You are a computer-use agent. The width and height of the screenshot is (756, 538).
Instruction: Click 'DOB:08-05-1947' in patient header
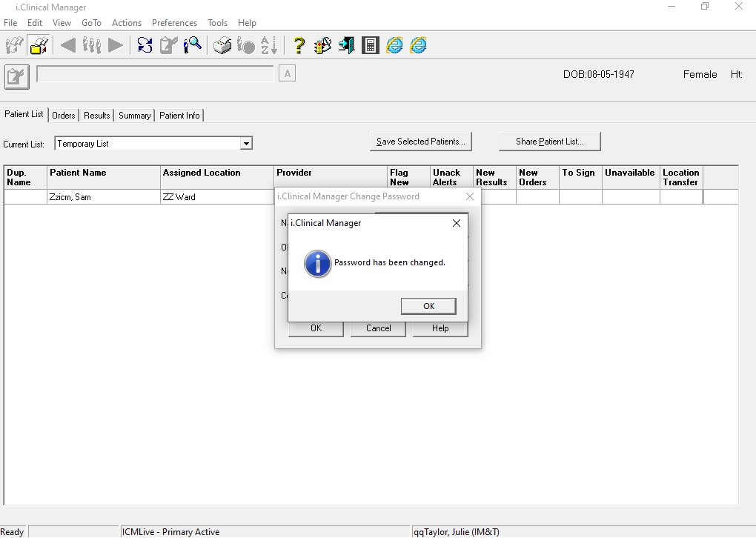599,74
